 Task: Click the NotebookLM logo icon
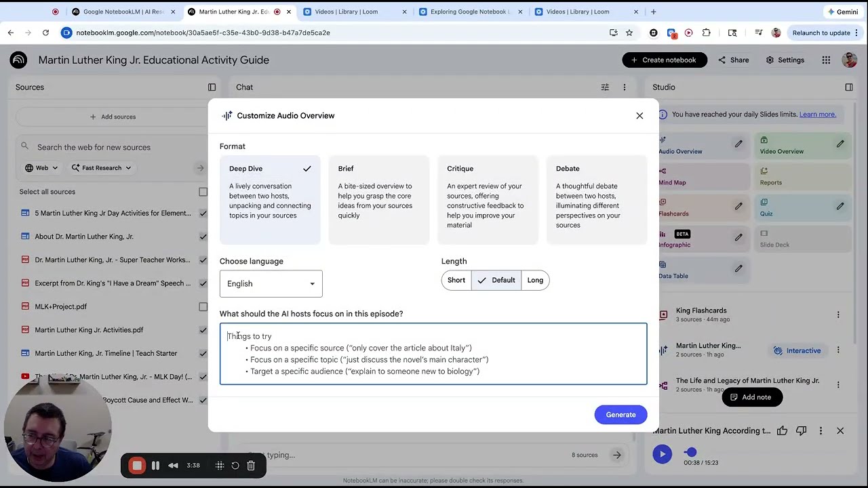click(x=18, y=60)
